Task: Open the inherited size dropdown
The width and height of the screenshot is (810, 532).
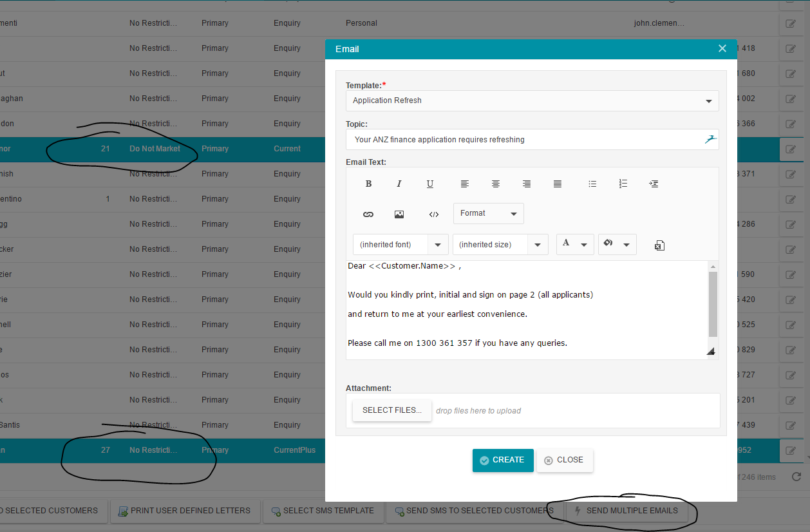Action: 500,245
